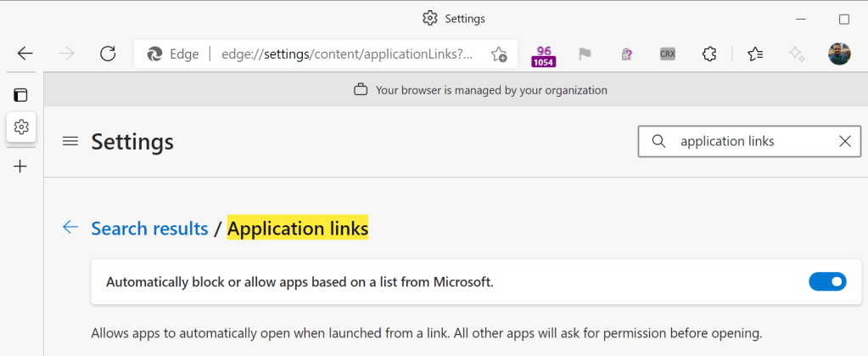Disable automatic block or allow apps toggle
868x356 pixels.
[827, 281]
